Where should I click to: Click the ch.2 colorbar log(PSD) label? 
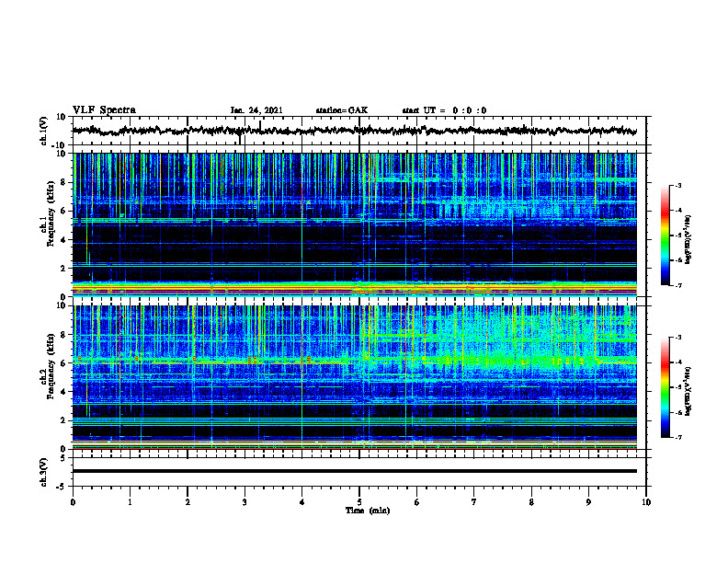688,391
